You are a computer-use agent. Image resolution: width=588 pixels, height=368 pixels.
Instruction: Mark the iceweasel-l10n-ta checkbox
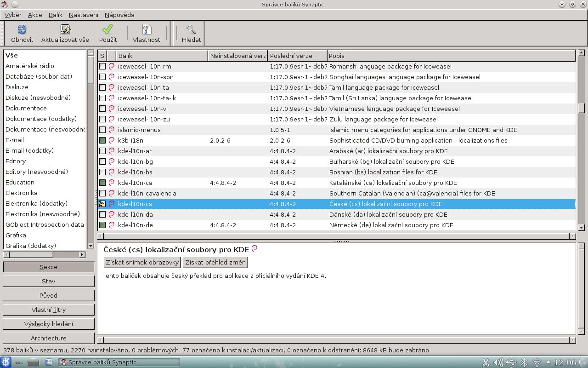click(x=102, y=87)
